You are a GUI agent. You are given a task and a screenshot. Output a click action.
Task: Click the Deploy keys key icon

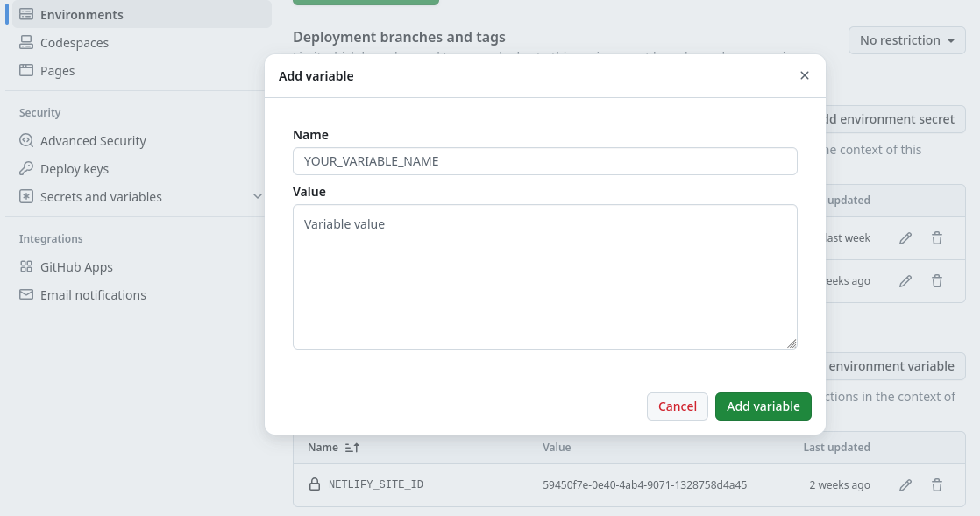point(26,168)
